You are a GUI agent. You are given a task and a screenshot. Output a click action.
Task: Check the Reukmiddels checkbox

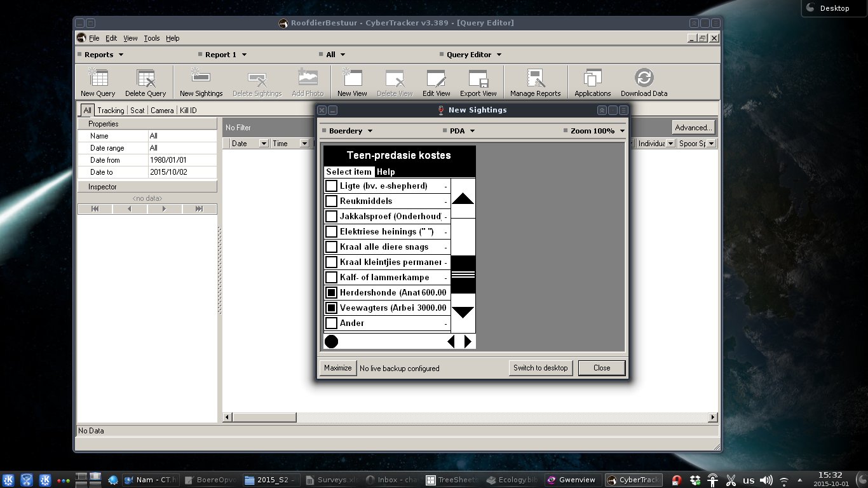331,201
